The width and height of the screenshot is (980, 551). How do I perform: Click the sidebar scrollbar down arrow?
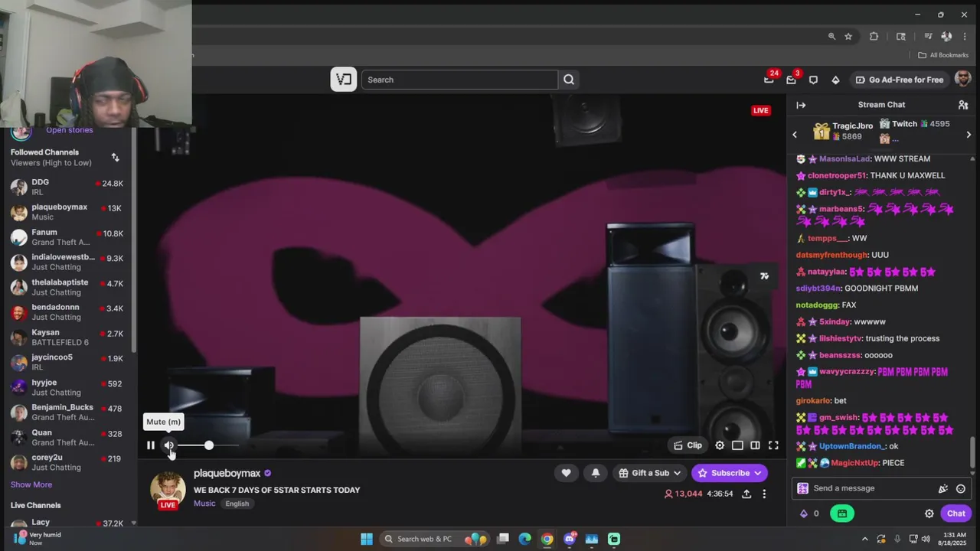[133, 523]
